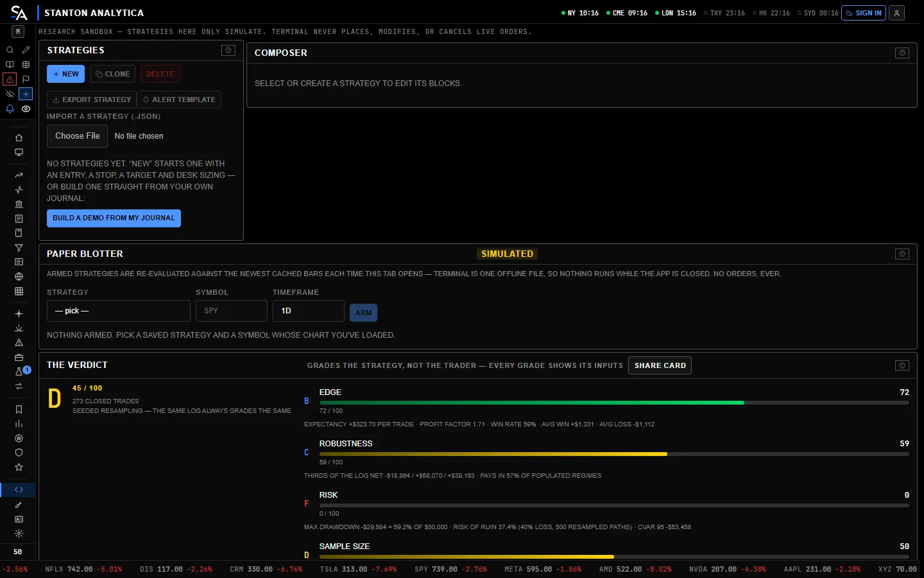Collapse the Composer panel via corner icon
Screen dimensions: 924x578
(902, 53)
